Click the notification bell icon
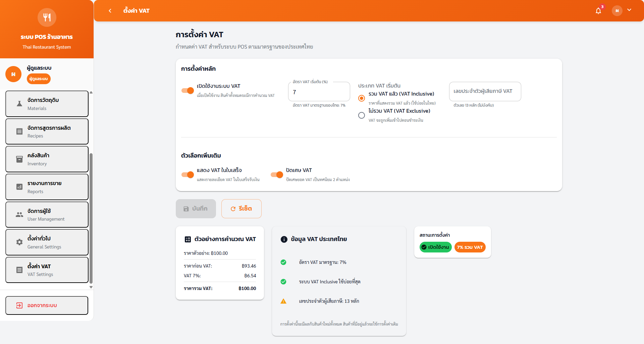644x344 pixels. (598, 11)
